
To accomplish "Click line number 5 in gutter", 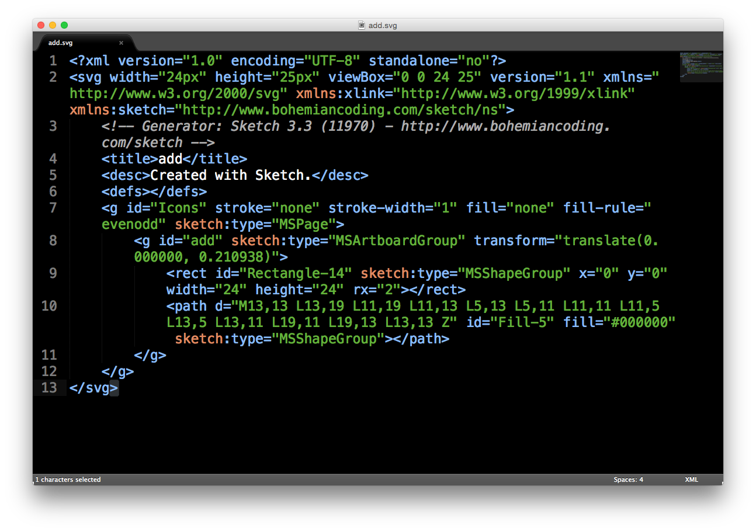I will pos(53,175).
